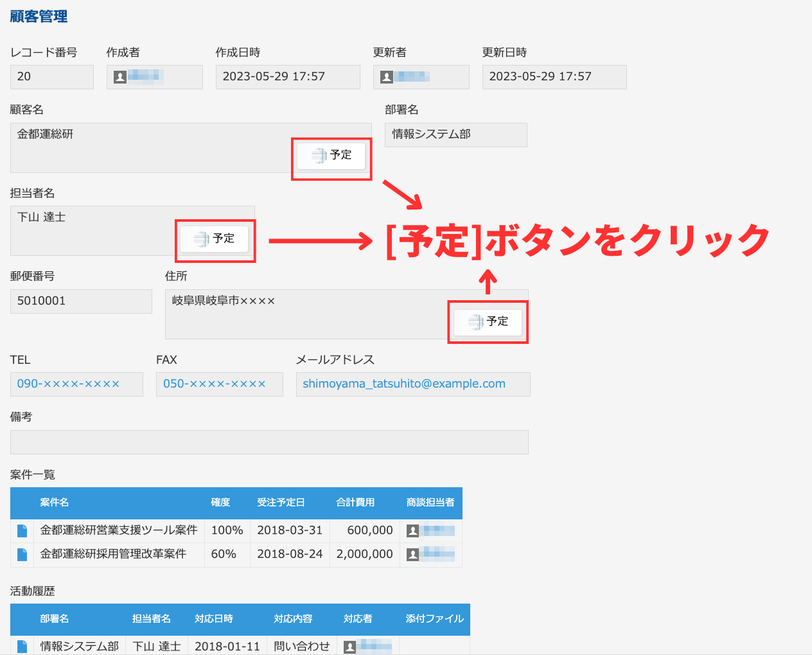812x655 pixels.
Task: Click the 対応者 avatar in 活動履歴 row
Action: click(x=350, y=647)
